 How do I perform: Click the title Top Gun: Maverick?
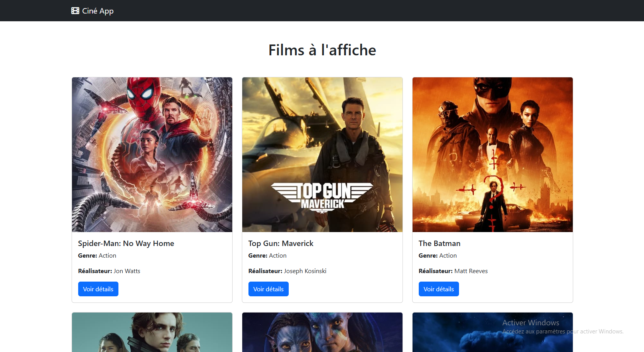tap(281, 243)
